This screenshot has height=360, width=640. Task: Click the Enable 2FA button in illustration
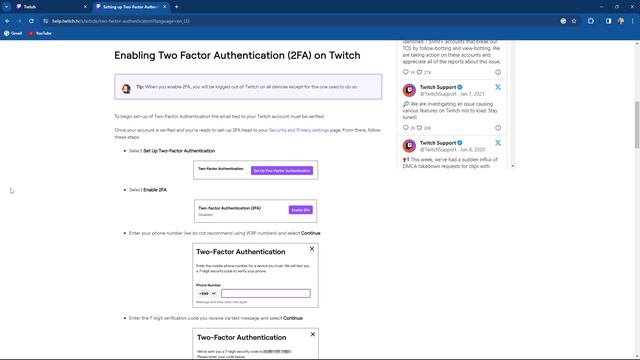pyautogui.click(x=301, y=210)
